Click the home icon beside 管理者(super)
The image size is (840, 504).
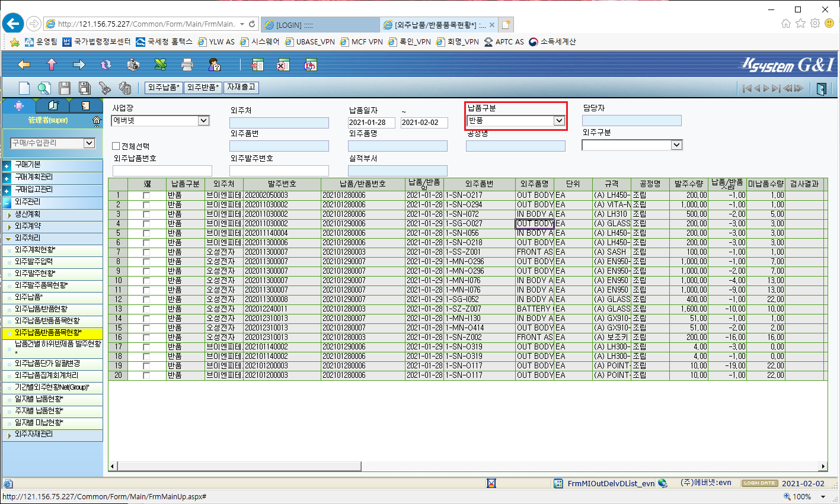[x=97, y=120]
